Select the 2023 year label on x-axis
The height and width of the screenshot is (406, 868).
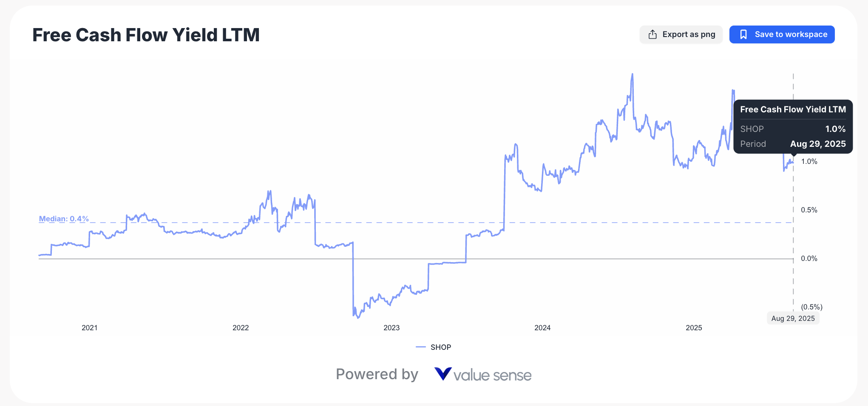click(391, 328)
